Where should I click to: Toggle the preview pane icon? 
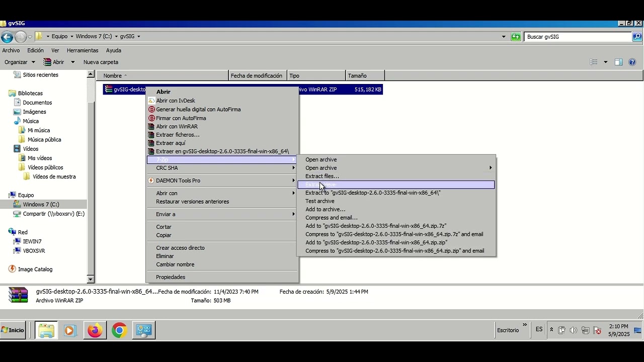[618, 62]
